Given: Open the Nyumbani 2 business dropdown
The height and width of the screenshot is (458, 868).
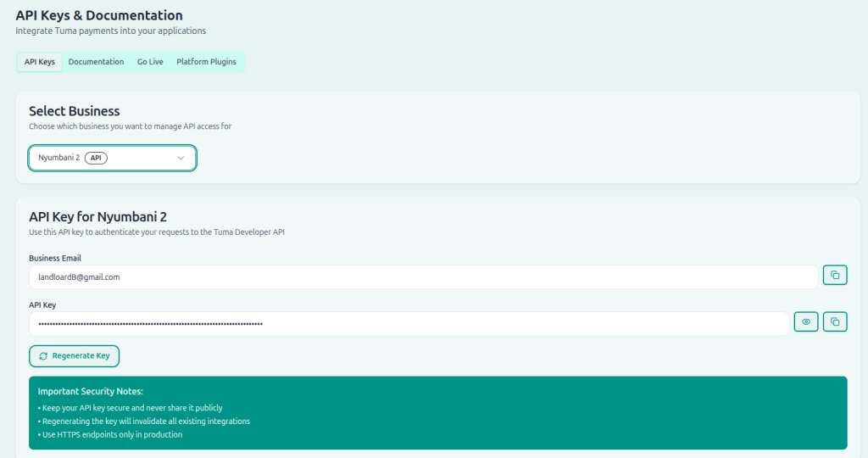Looking at the screenshot, I should (x=113, y=158).
